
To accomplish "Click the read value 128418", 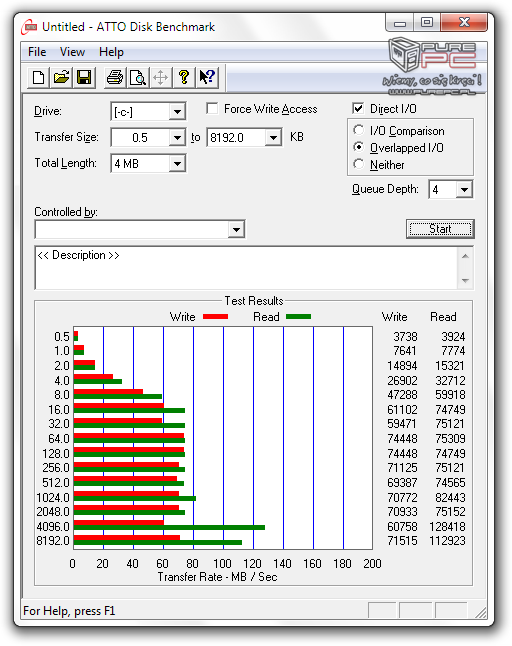I will (447, 527).
